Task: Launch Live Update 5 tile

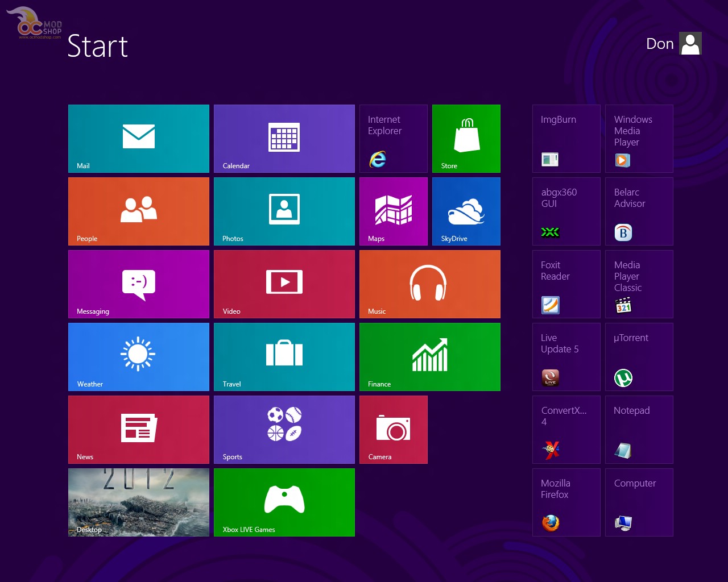Action: [x=566, y=357]
